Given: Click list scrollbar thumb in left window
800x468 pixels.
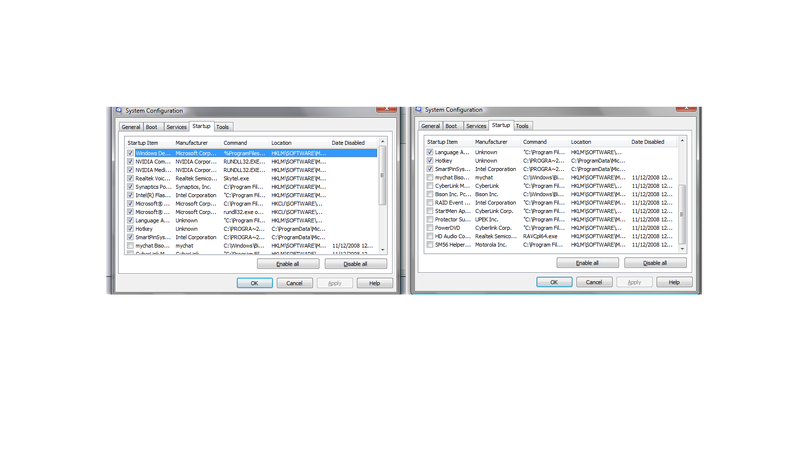Looking at the screenshot, I should 383,175.
